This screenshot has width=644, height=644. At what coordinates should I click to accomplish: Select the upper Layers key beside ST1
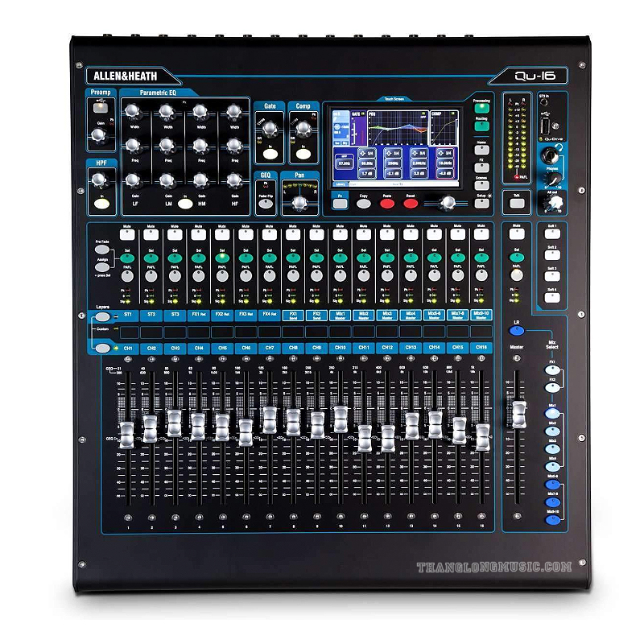click(103, 316)
